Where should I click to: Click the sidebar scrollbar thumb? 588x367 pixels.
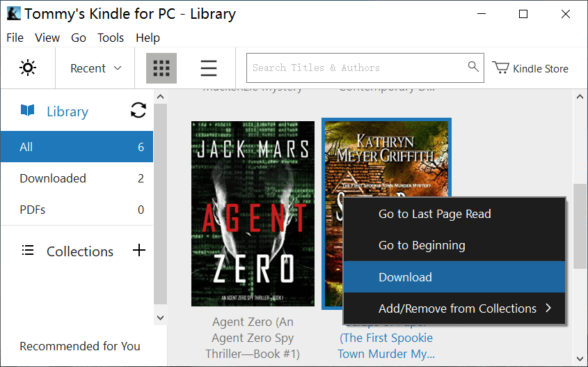(161, 204)
